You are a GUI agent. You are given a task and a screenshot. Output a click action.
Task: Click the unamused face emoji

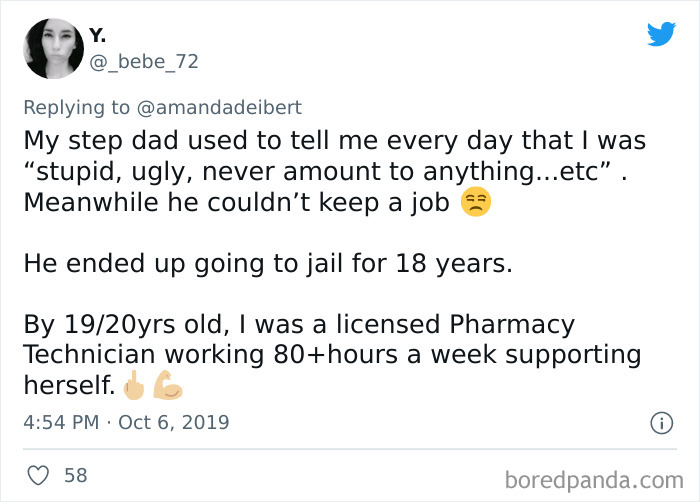(x=475, y=203)
